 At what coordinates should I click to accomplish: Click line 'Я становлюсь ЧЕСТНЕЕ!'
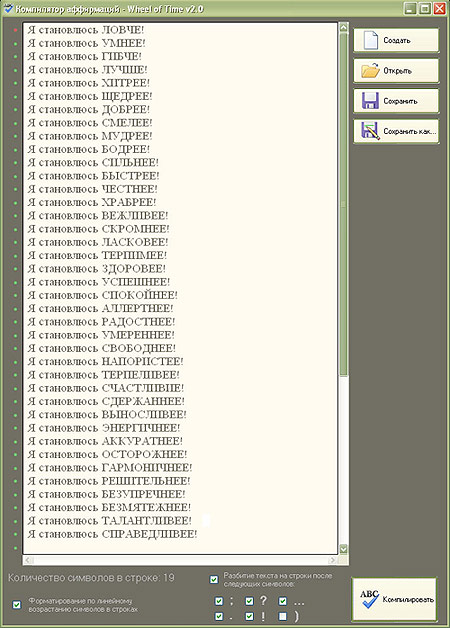coord(92,189)
